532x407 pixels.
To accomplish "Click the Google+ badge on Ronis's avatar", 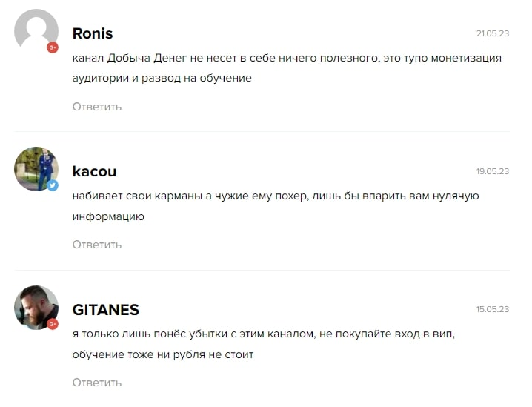I will (x=53, y=47).
